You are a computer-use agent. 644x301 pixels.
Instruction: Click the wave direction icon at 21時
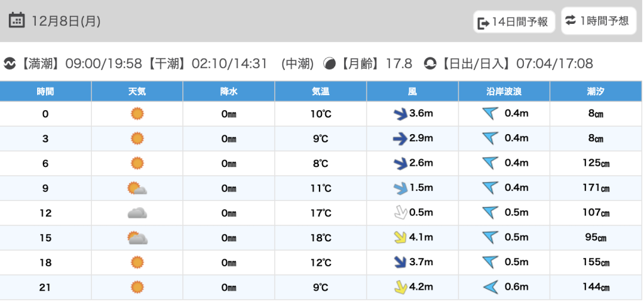coord(490,288)
